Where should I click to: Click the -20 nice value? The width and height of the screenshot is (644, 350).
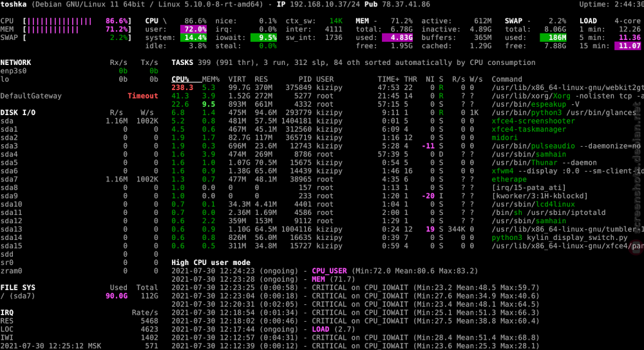click(428, 196)
